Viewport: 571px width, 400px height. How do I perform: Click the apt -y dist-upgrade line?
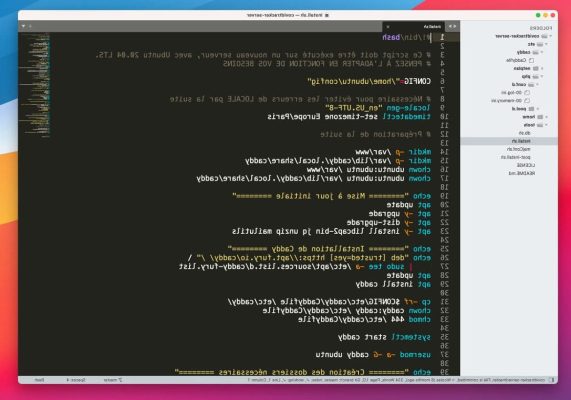pos(389,222)
